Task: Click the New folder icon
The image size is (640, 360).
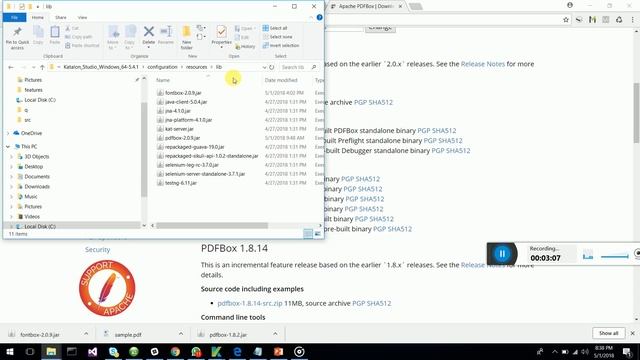Action: 187,32
